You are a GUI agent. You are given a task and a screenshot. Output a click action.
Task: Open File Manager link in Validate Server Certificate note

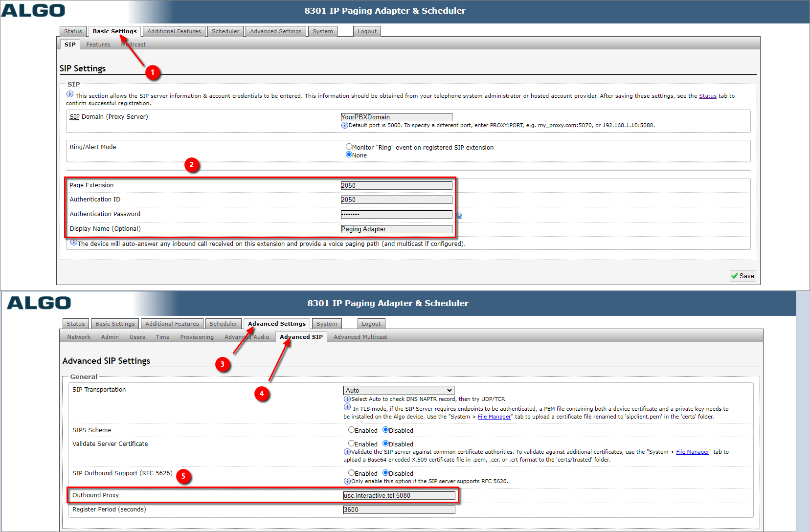tap(692, 452)
